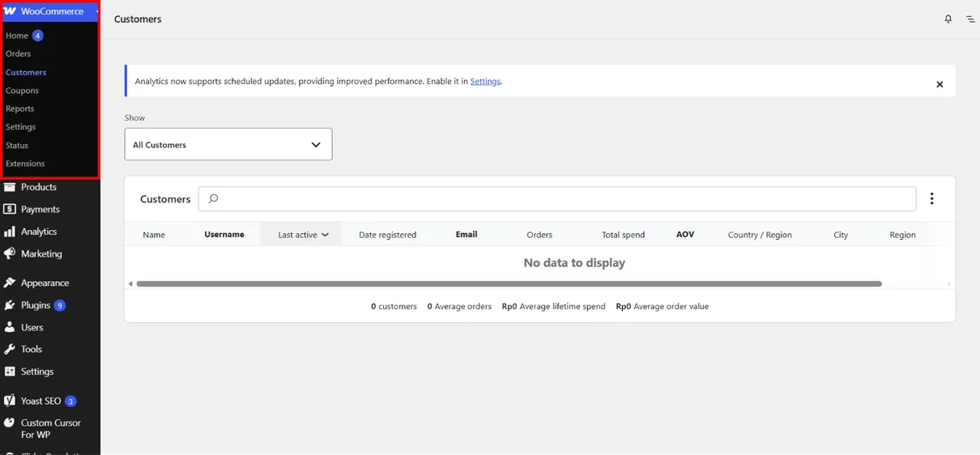
Task: Open the Tools menu
Action: pyautogui.click(x=32, y=349)
